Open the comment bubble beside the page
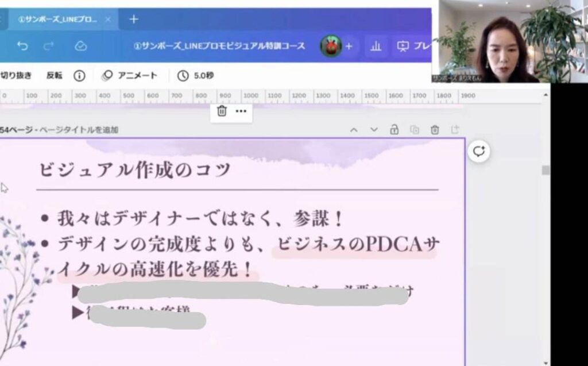The height and width of the screenshot is (366, 588). 479,152
